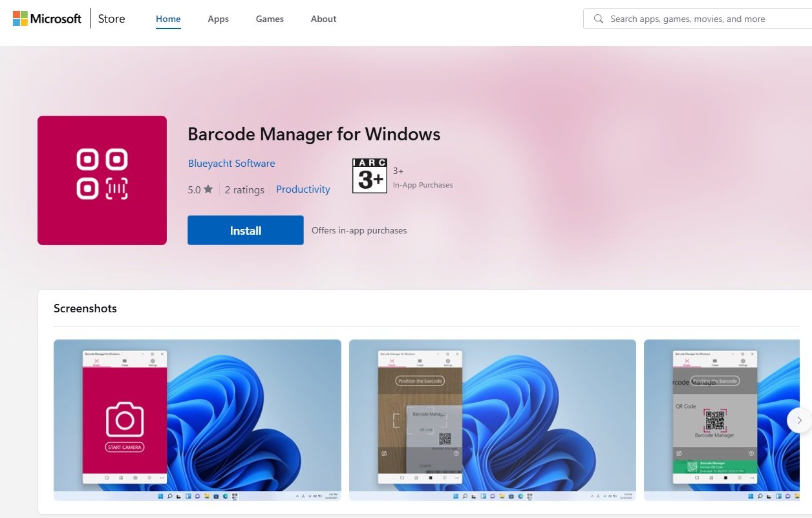Open the first Start Camera screenshot
The image size is (812, 518).
click(197, 420)
